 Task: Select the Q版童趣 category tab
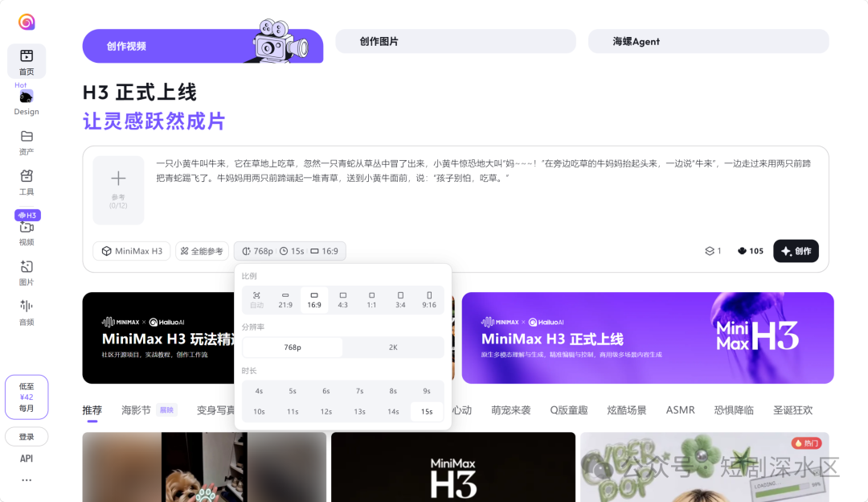click(569, 410)
